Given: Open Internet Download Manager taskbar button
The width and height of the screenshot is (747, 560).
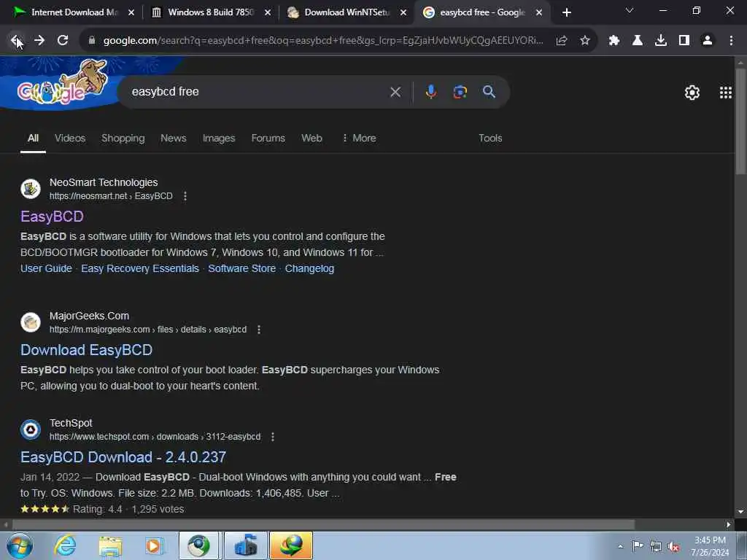Looking at the screenshot, I should (x=291, y=545).
